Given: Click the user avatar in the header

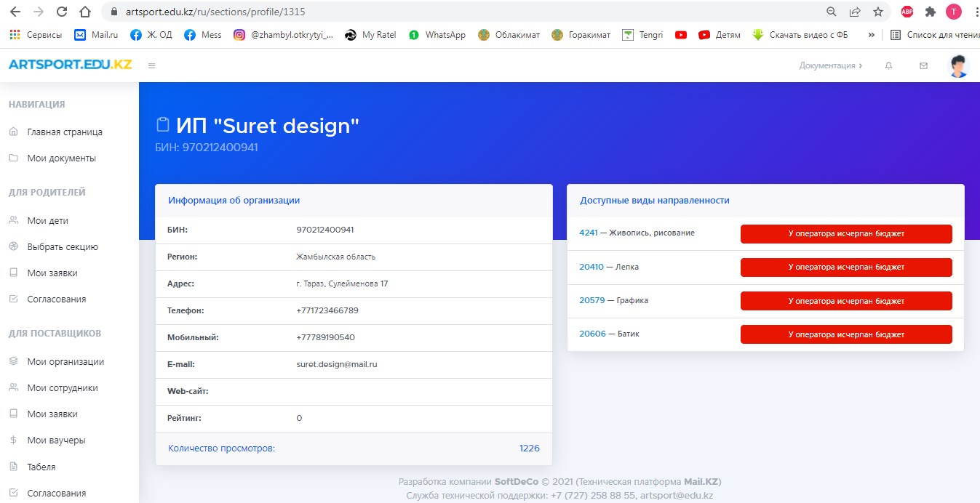Looking at the screenshot, I should point(958,66).
